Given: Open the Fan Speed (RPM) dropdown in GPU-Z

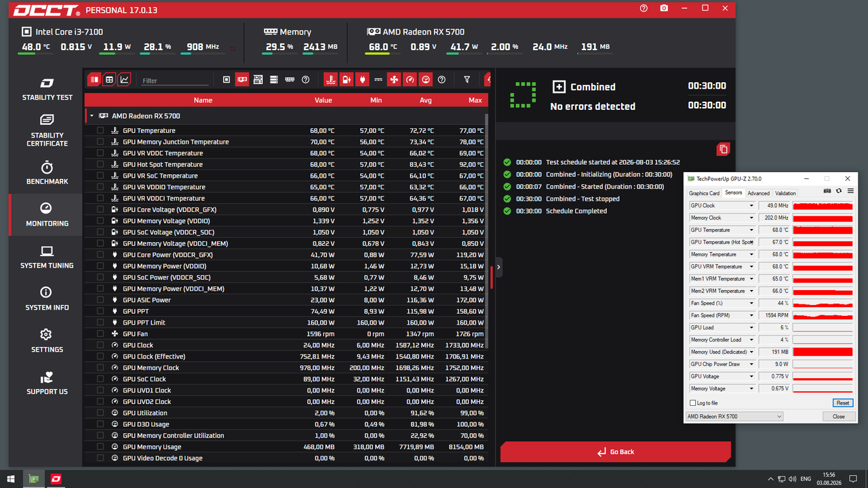Looking at the screenshot, I should (751, 315).
